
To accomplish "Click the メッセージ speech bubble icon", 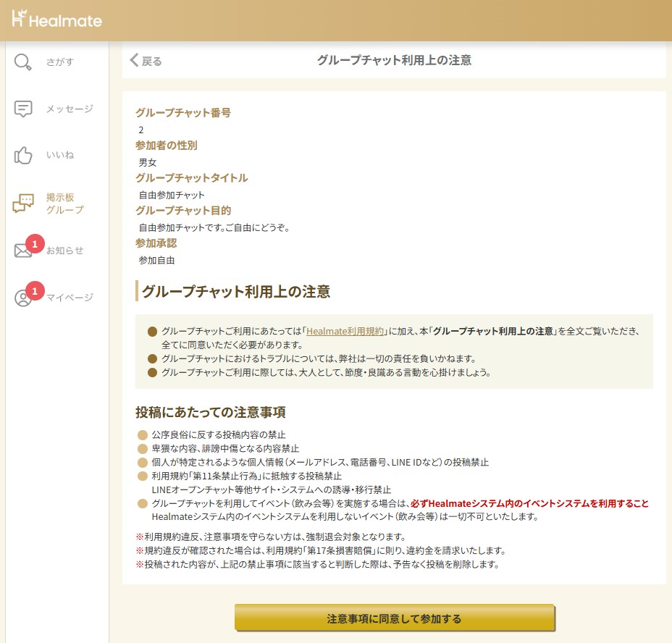I will pos(23,109).
